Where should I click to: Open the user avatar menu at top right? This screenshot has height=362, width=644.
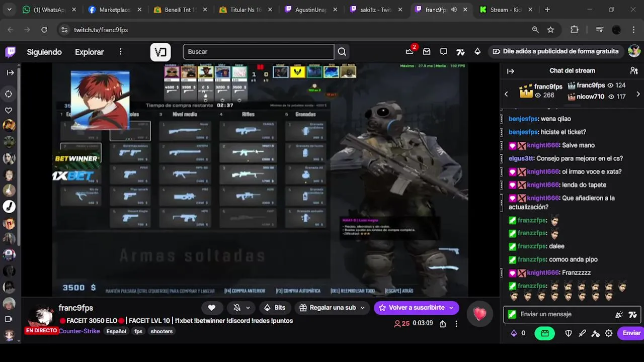tap(634, 51)
